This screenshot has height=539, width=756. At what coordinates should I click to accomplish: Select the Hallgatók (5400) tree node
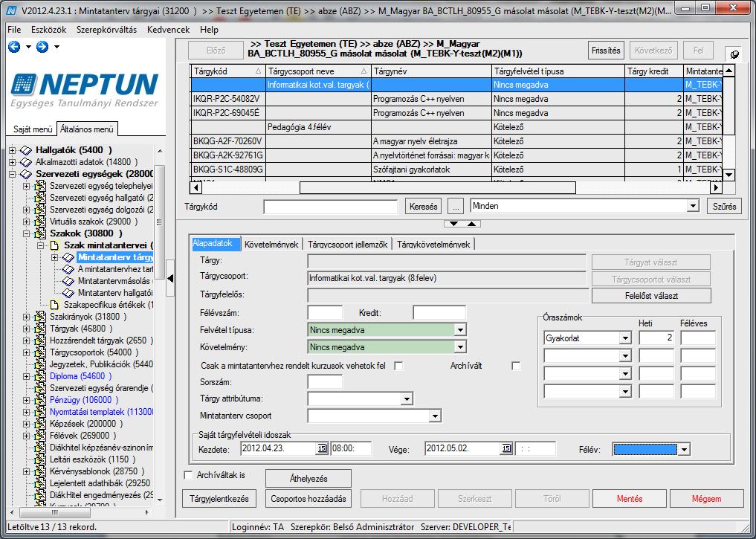click(x=74, y=150)
